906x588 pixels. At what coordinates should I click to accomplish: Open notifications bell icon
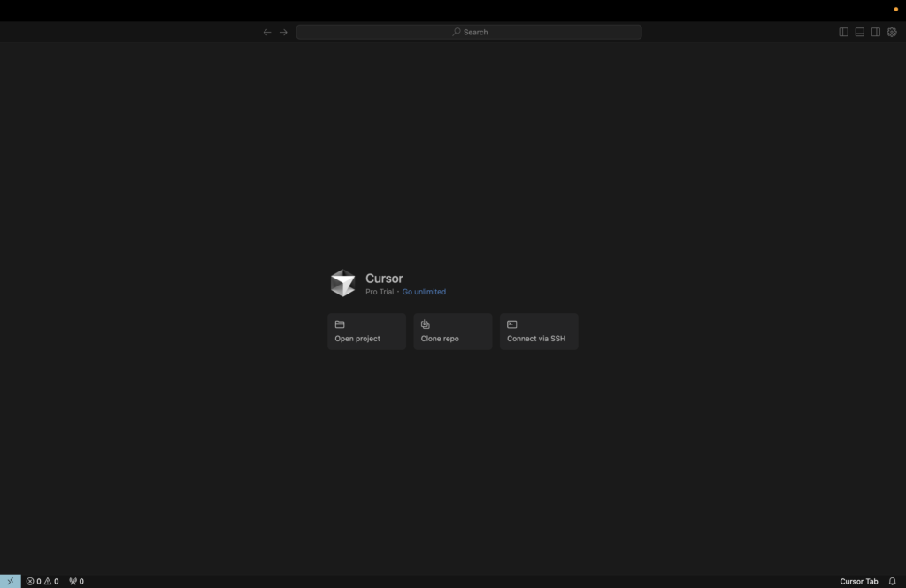(892, 582)
